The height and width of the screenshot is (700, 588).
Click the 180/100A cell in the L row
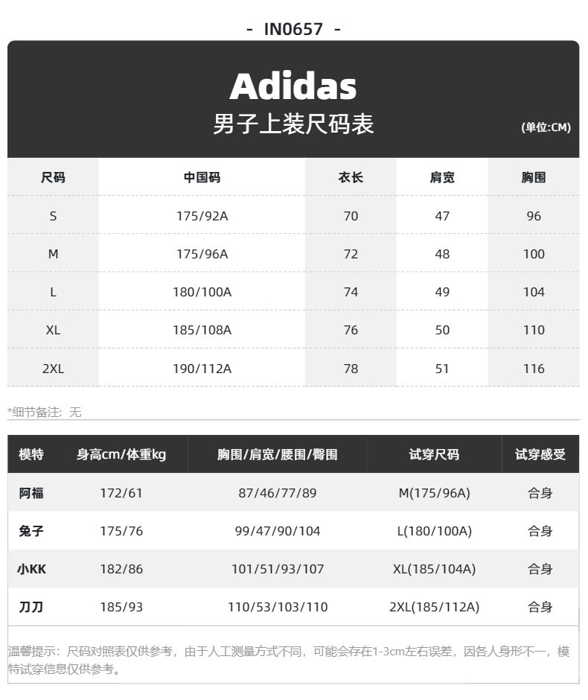coord(202,292)
